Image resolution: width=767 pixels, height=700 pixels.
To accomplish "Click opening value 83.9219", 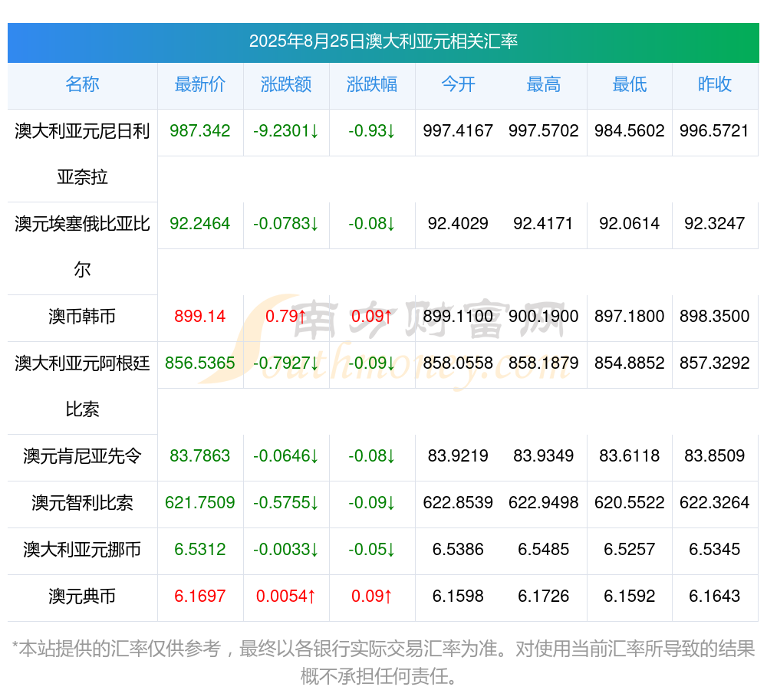I will click(x=458, y=456).
